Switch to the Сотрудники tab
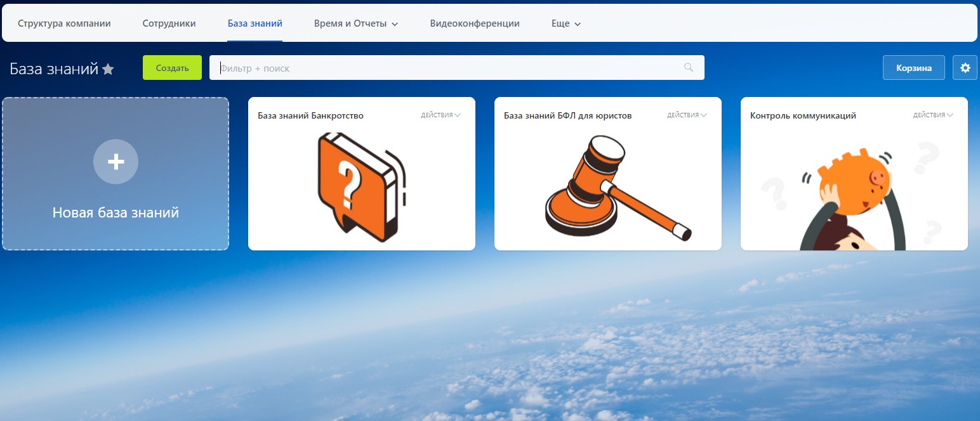This screenshot has width=980, height=421. [x=169, y=23]
